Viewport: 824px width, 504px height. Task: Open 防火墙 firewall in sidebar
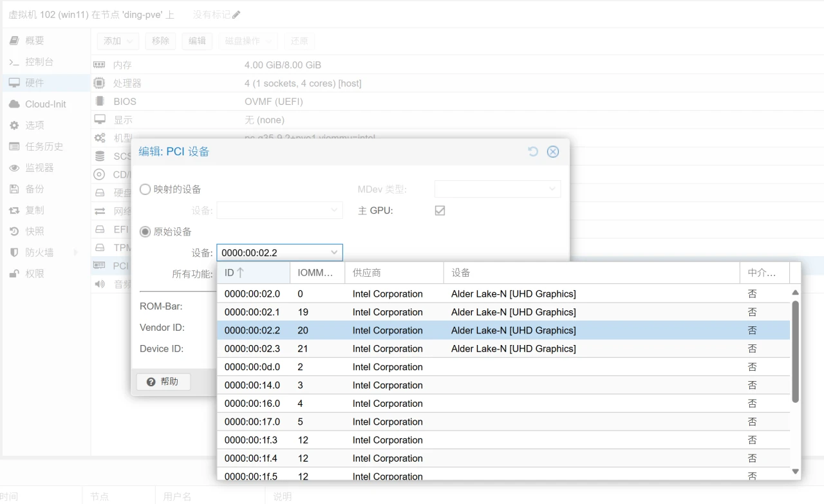[39, 253]
